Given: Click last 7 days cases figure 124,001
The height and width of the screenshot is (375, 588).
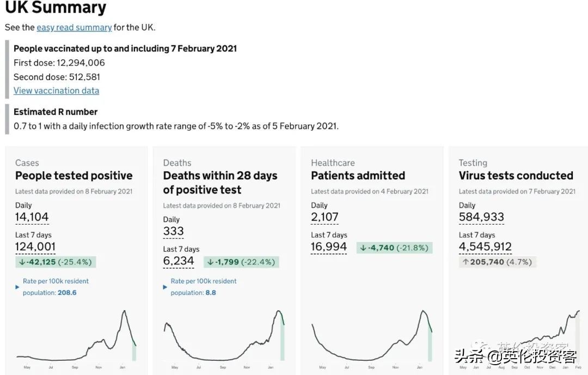Looking at the screenshot, I should pos(35,247).
